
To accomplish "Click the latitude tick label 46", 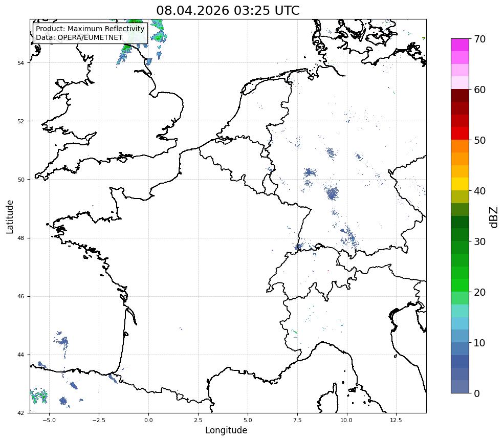I will click(x=20, y=296).
